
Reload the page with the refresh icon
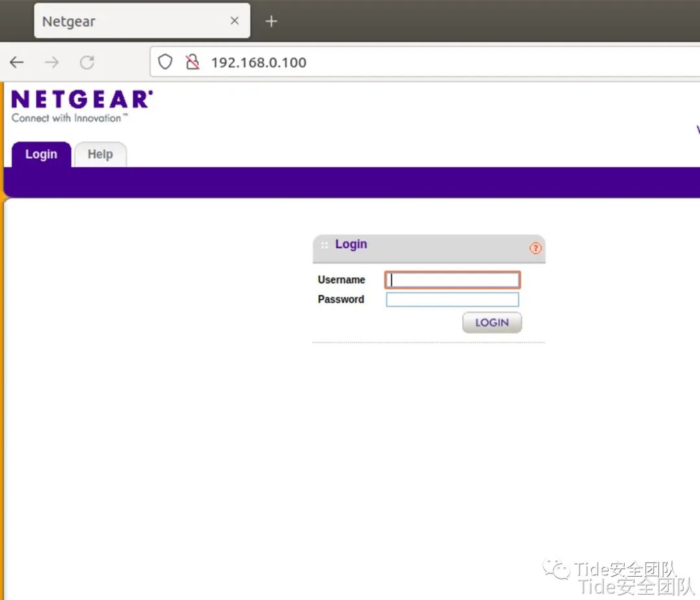coord(87,62)
